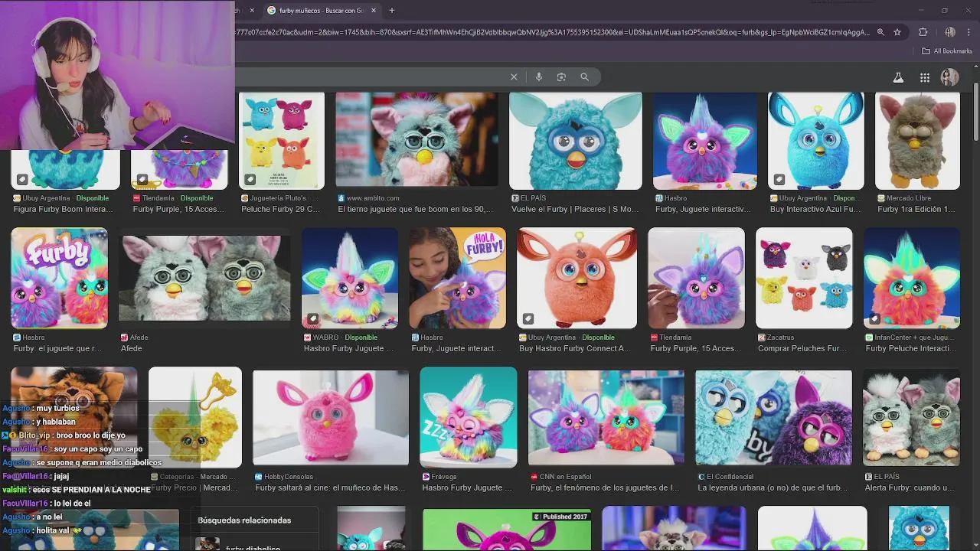Open the HobbyConsolas pink Furby image
980x551 pixels.
[331, 418]
